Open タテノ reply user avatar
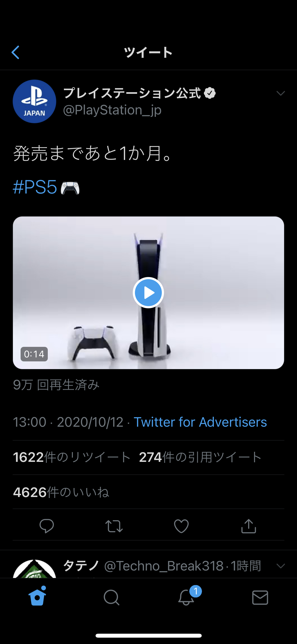Image resolution: width=297 pixels, height=644 pixels. pos(35,568)
